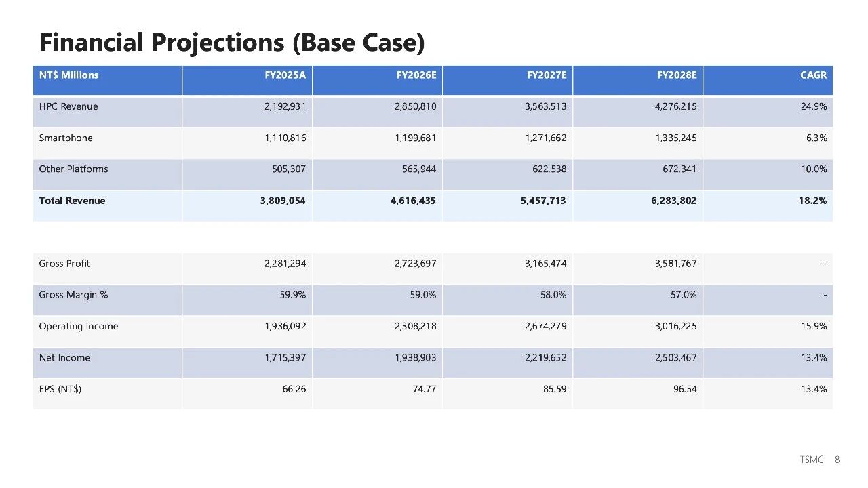
Task: Select the FY2028E column header
Action: 677,75
